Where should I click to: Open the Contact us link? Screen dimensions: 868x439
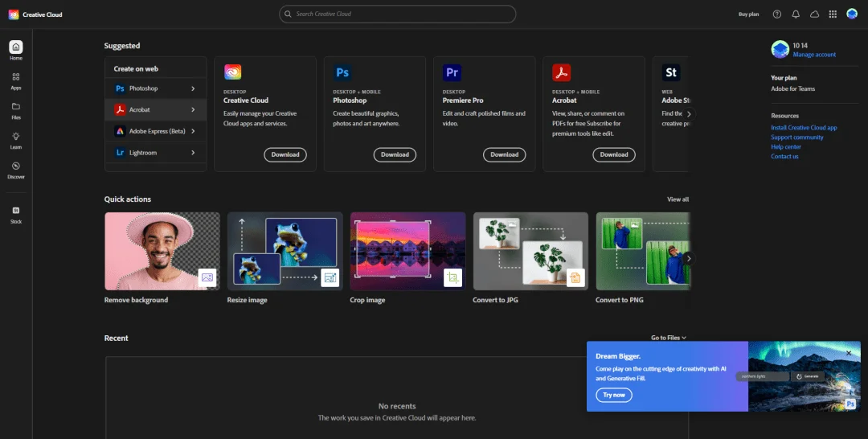(784, 156)
